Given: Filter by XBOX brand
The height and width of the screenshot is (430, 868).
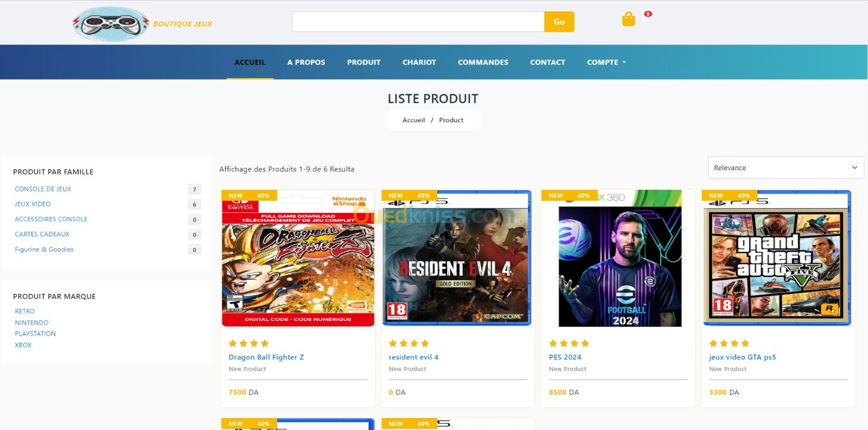Looking at the screenshot, I should coord(23,345).
